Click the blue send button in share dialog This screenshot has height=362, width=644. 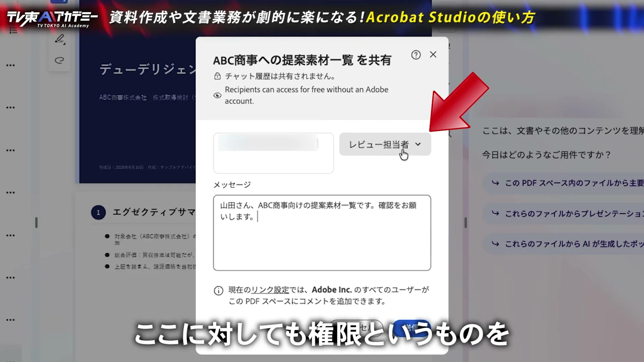tap(412, 328)
